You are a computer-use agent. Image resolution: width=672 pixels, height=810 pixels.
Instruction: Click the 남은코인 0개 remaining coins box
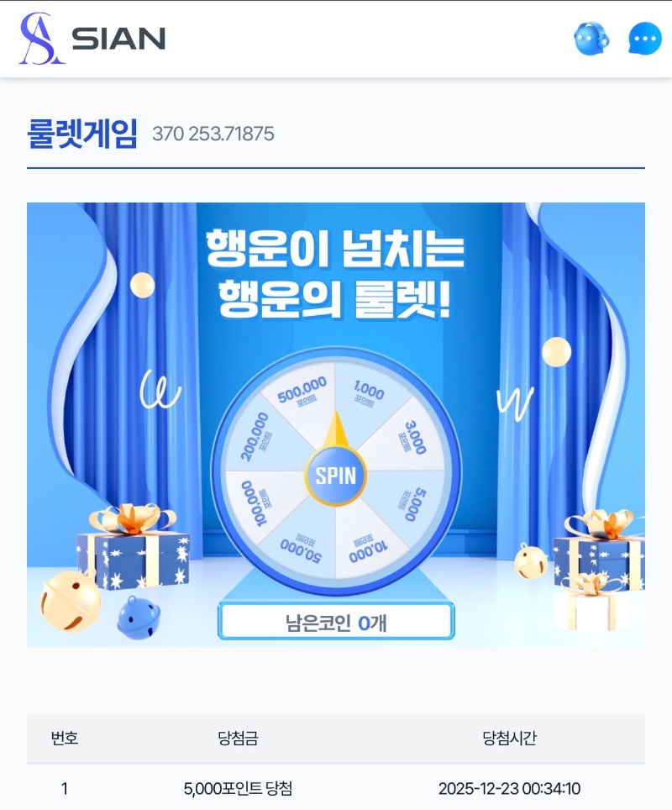(x=336, y=622)
